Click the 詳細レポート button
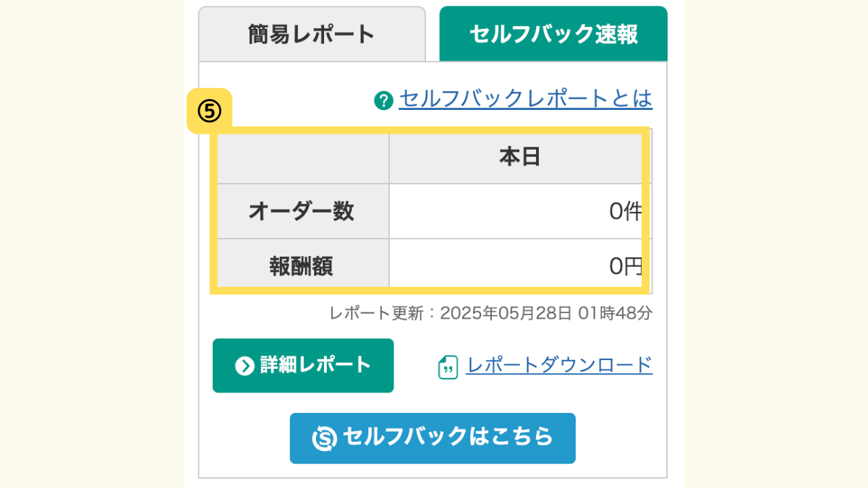This screenshot has height=488, width=868. [x=303, y=366]
